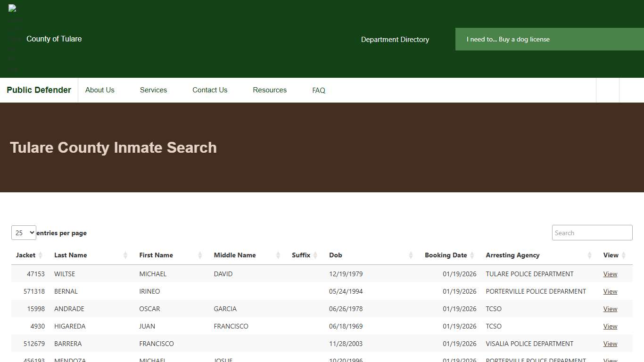Toggle sort order of Booking Date header
The height and width of the screenshot is (362, 644).
pyautogui.click(x=446, y=255)
